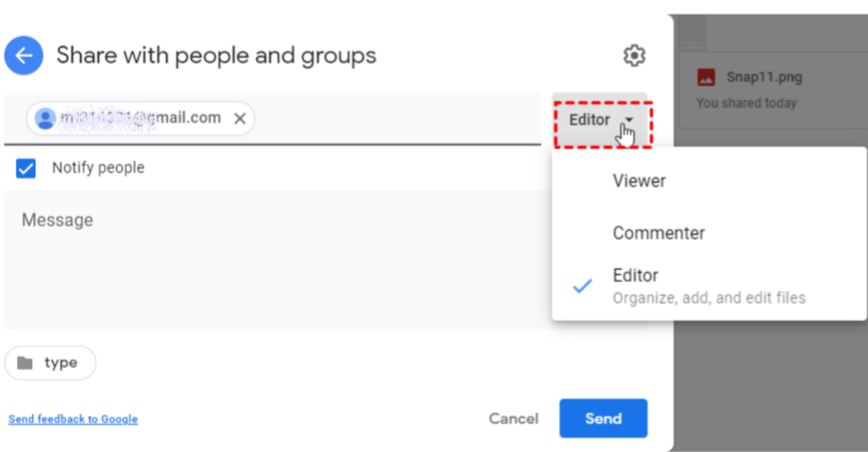Click the type folder chip
Image resolution: width=868 pixels, height=452 pixels.
[50, 363]
